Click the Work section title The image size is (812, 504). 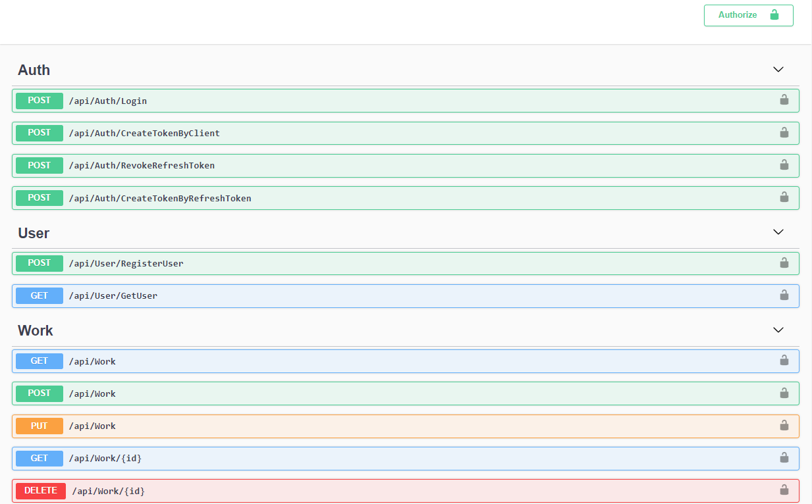click(x=35, y=330)
